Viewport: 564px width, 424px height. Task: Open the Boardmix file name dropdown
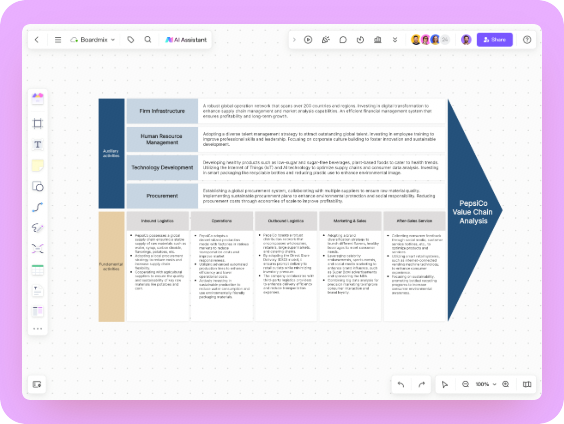tap(93, 40)
